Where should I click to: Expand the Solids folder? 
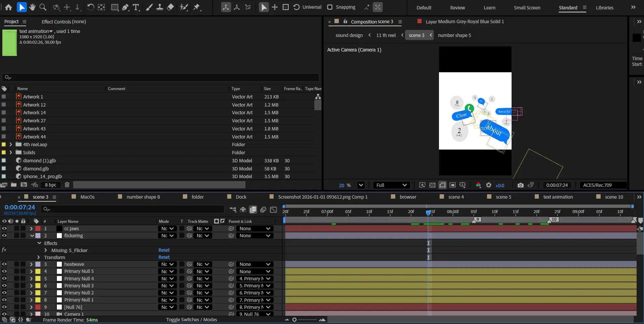tap(11, 153)
